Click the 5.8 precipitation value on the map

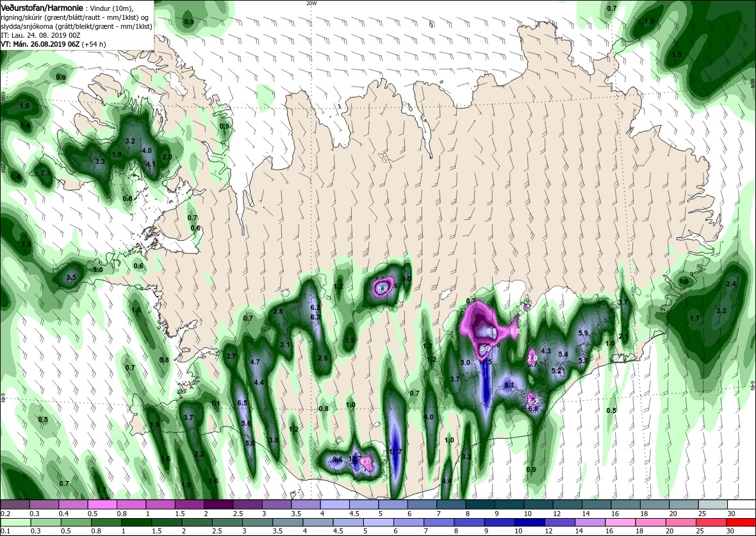(583, 361)
